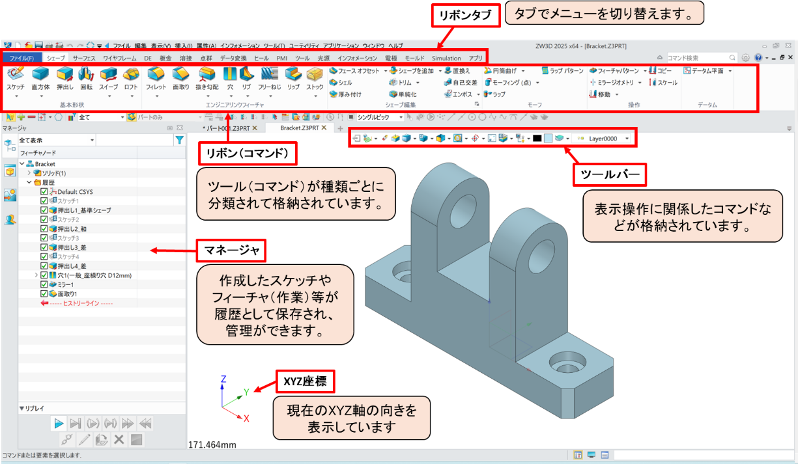Screen dimensions: 798x464
Task: Click the ストック (Stock) tool
Action: (315, 78)
